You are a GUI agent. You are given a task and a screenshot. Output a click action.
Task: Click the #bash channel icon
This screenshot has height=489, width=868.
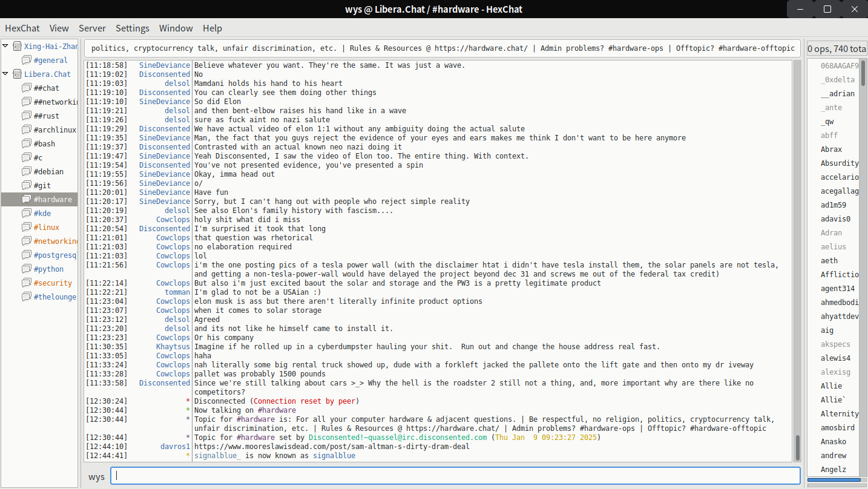coord(27,143)
